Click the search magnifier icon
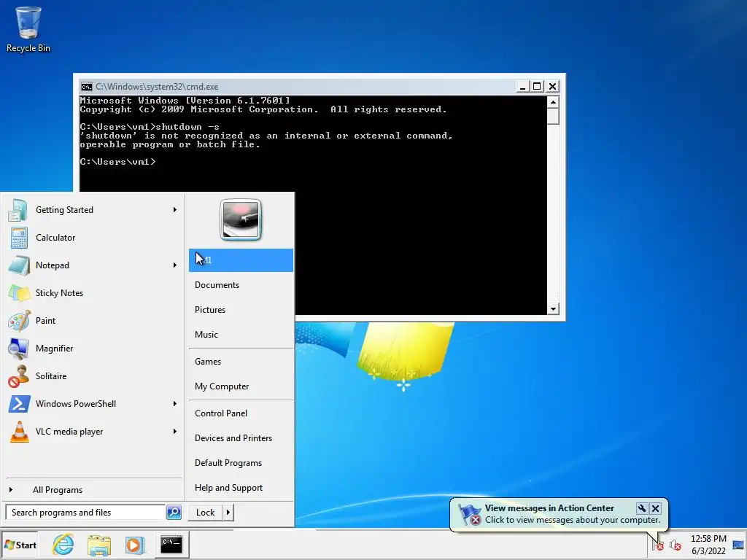Image resolution: width=747 pixels, height=560 pixels. (x=174, y=513)
